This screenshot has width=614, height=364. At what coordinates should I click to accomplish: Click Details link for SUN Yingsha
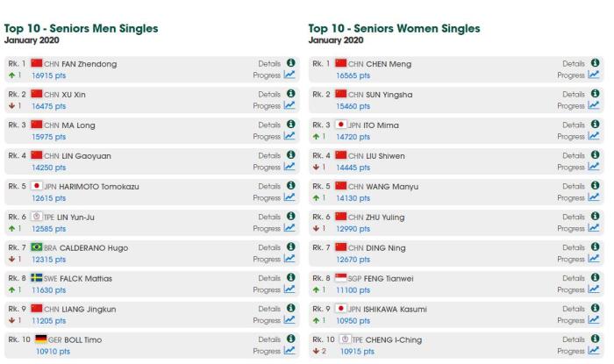[x=574, y=95]
